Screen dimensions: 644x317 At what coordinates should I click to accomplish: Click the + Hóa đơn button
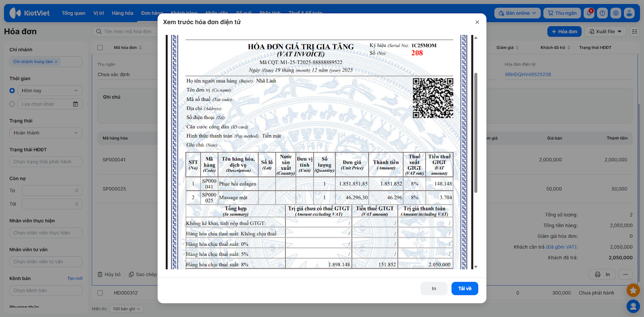click(564, 31)
